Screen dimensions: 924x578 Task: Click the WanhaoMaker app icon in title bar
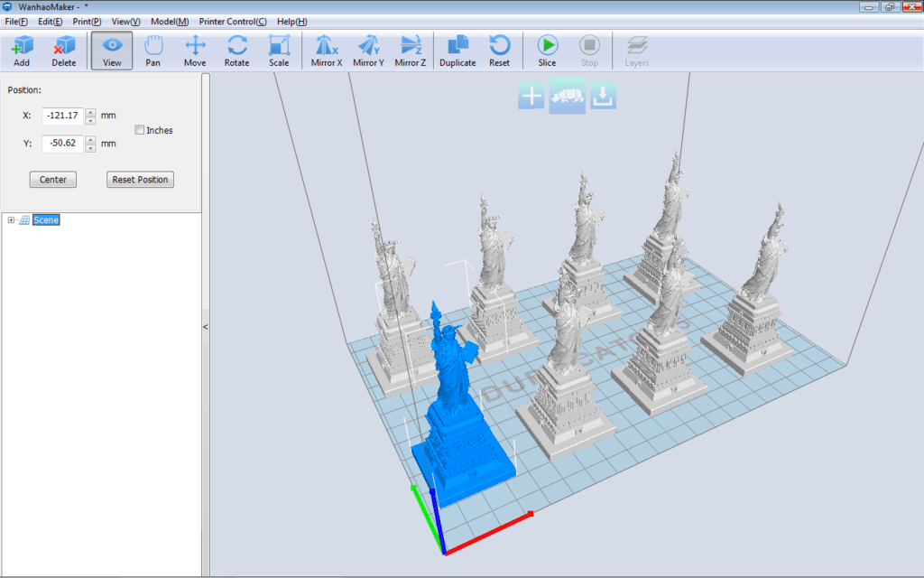pos(7,6)
